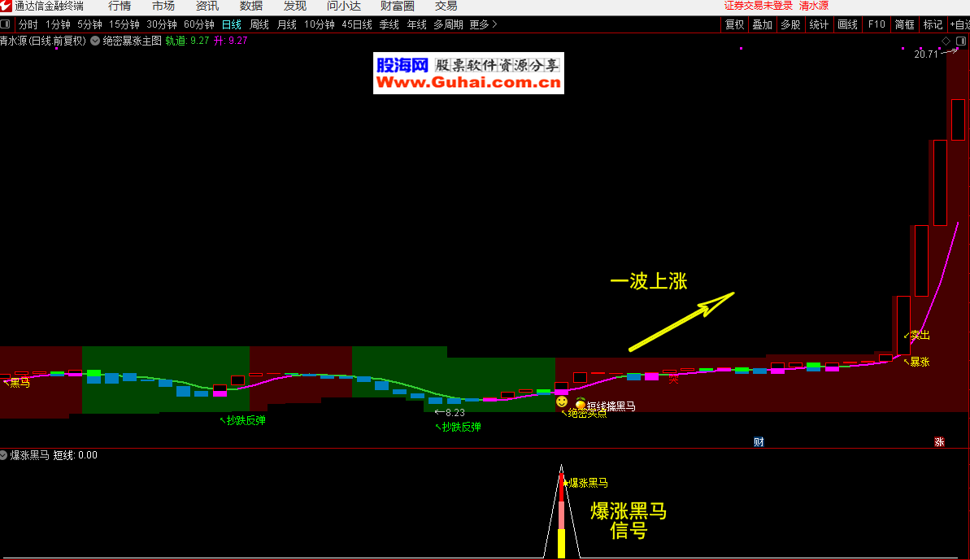Click the diamond icon at chart top-right

tap(946, 40)
